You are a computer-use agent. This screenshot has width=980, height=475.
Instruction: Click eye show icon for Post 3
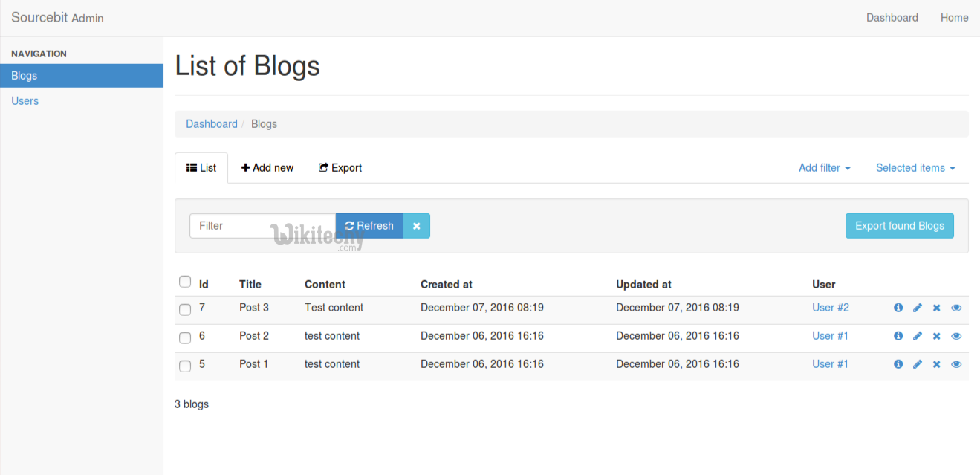[x=956, y=308]
